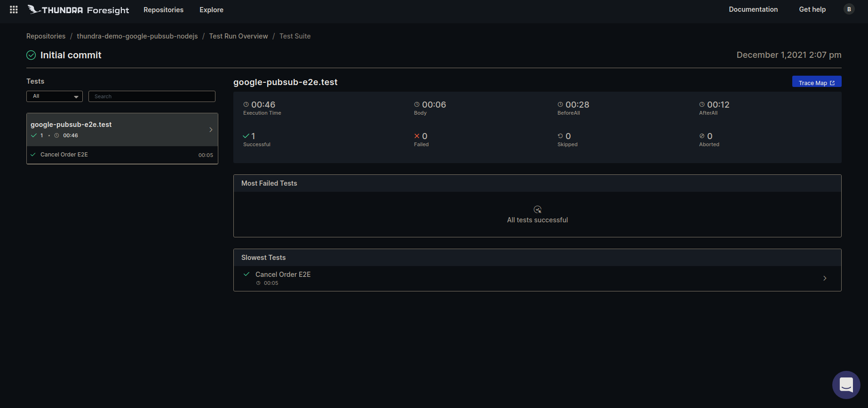Click the Test Suite breadcrumb
The width and height of the screenshot is (868, 408).
click(295, 36)
